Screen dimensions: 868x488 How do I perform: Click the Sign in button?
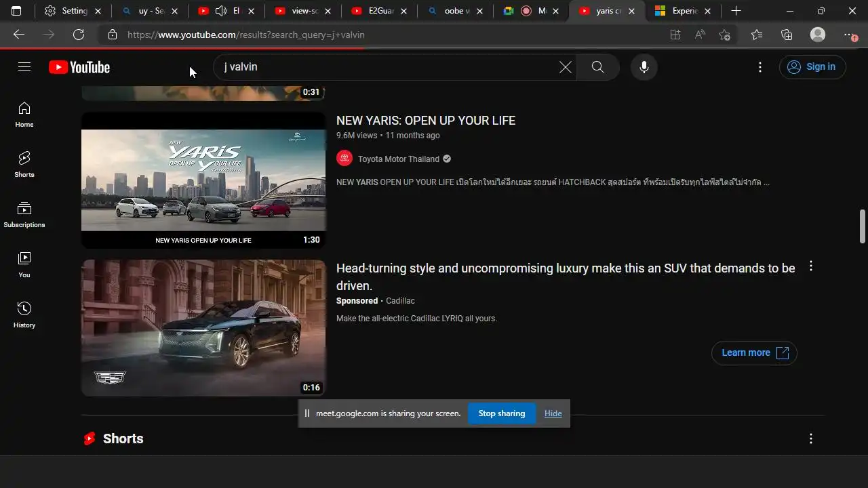(812, 66)
